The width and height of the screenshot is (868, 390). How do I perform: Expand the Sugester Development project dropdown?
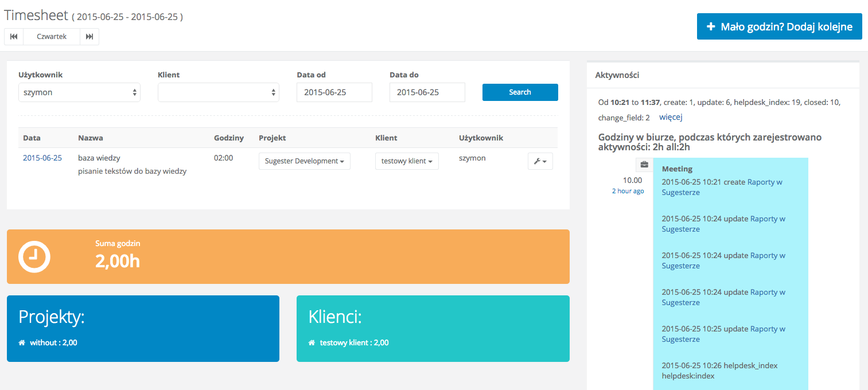304,161
